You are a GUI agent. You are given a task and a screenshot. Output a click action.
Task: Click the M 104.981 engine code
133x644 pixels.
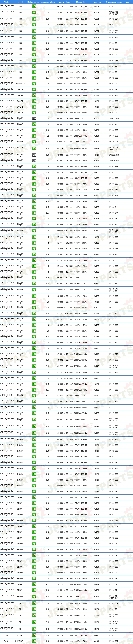tap(114, 609)
